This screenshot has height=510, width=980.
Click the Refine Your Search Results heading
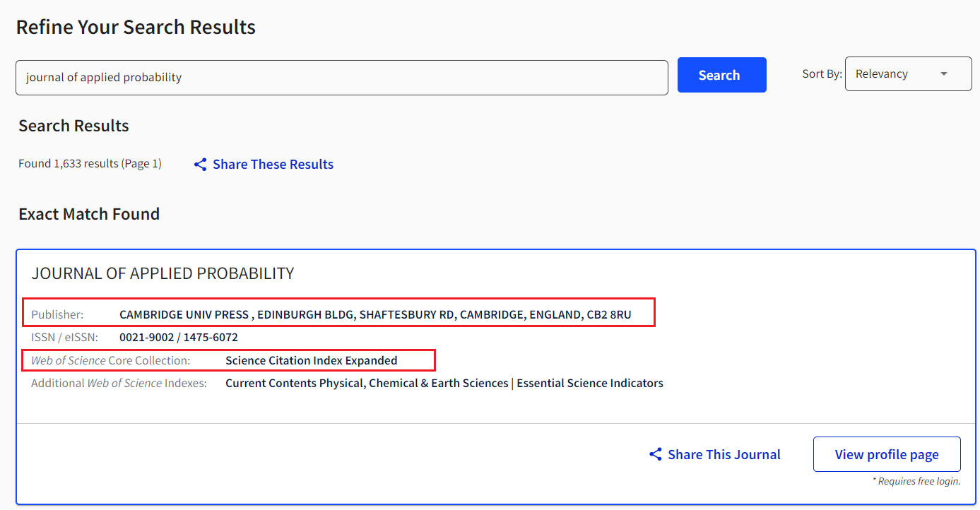[x=136, y=28]
